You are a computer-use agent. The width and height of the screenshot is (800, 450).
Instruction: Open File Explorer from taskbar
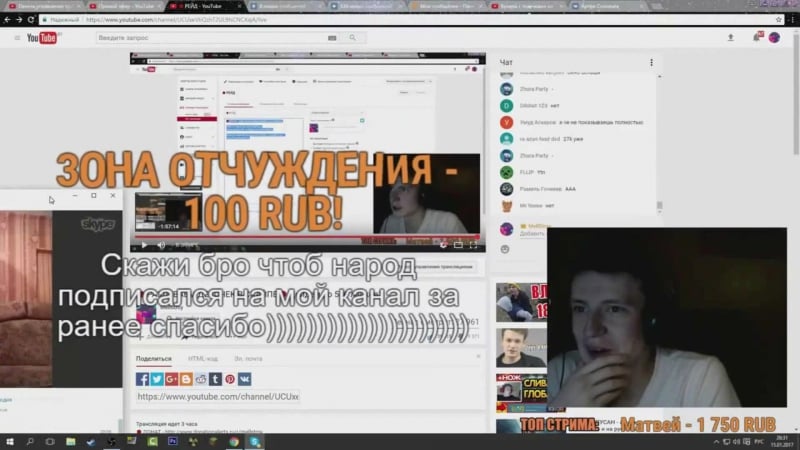point(70,442)
